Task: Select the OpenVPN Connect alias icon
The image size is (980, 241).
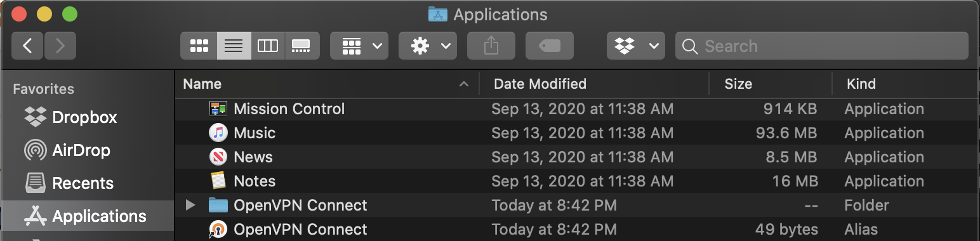Action: (x=218, y=229)
